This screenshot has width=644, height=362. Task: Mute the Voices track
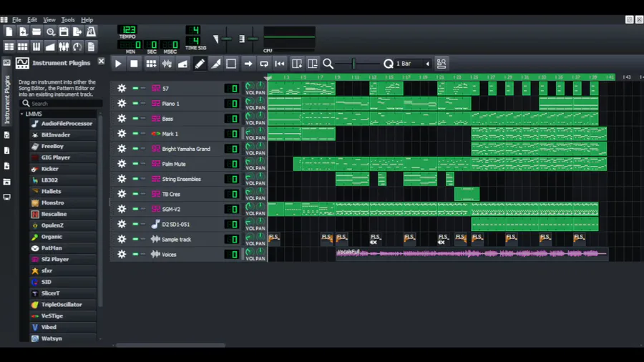click(135, 254)
